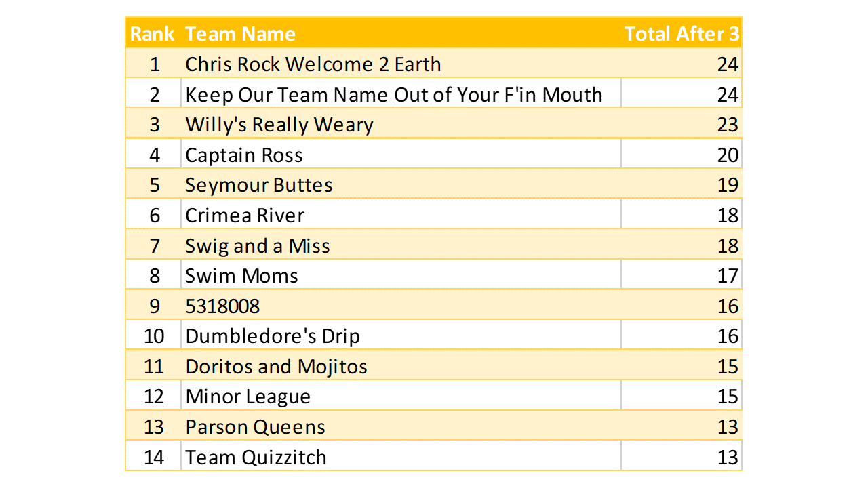
Task: Click the Team Quizzitch cell
Action: tap(256, 457)
